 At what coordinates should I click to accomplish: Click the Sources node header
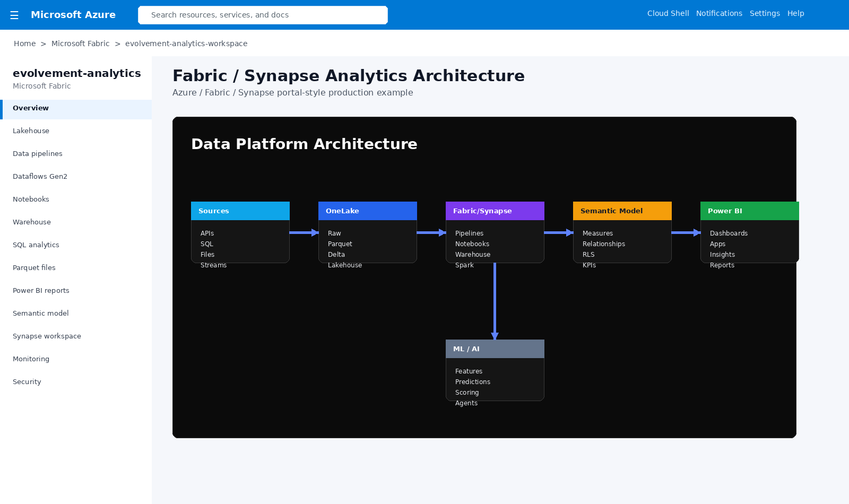click(240, 211)
